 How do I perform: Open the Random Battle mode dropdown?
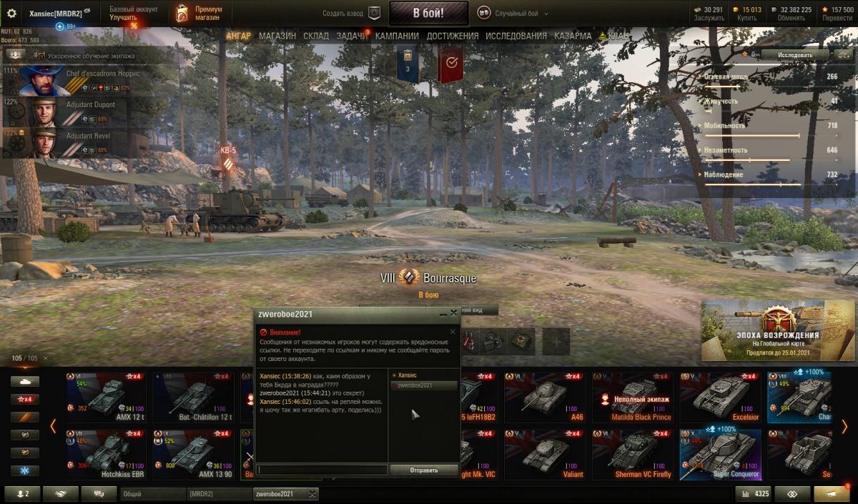pyautogui.click(x=508, y=14)
